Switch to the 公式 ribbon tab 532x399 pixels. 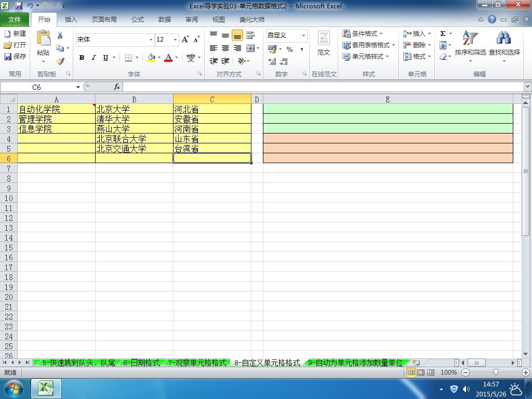tap(137, 20)
